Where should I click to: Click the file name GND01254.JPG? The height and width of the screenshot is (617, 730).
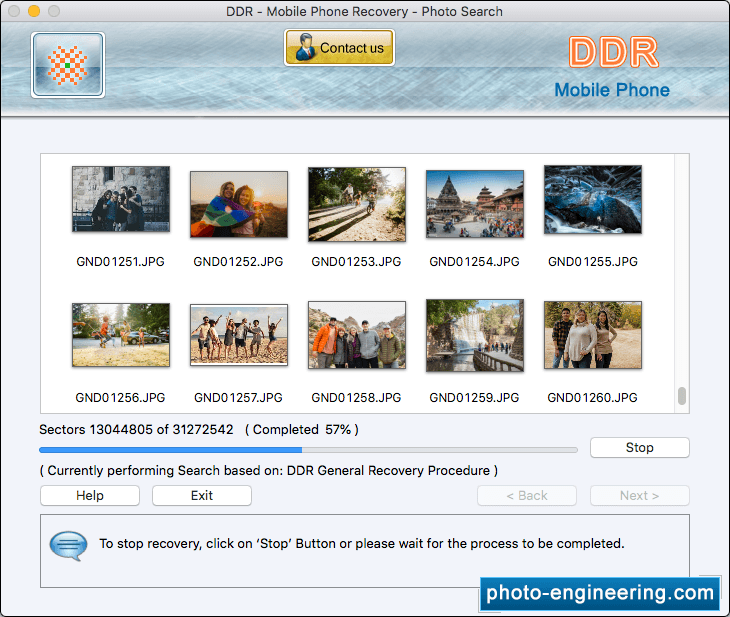pyautogui.click(x=474, y=262)
